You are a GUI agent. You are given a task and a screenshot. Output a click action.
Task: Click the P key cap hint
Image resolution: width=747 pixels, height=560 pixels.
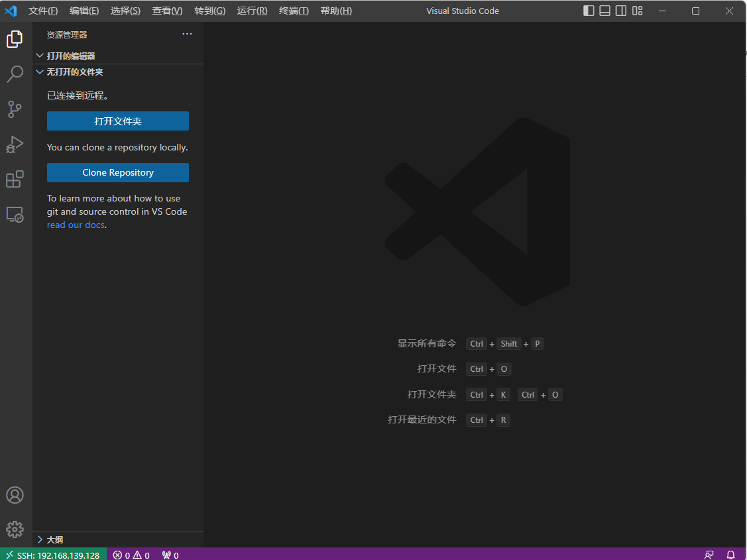tap(538, 344)
